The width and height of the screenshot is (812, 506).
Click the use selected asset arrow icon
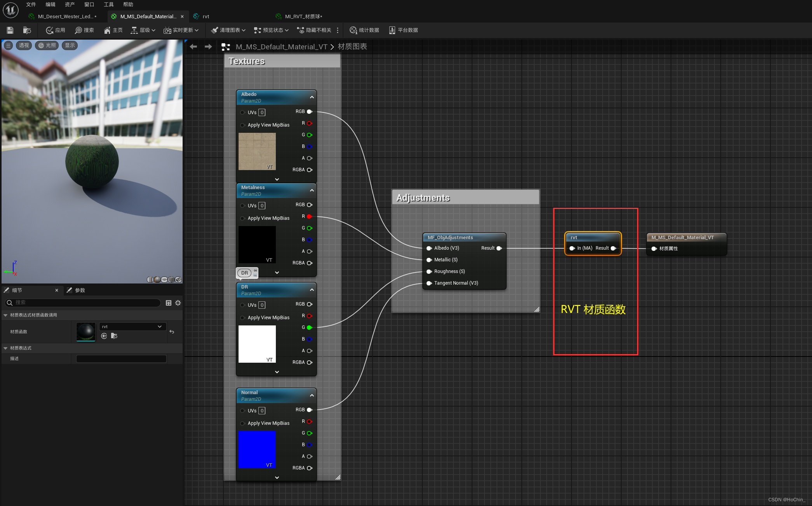click(x=104, y=336)
